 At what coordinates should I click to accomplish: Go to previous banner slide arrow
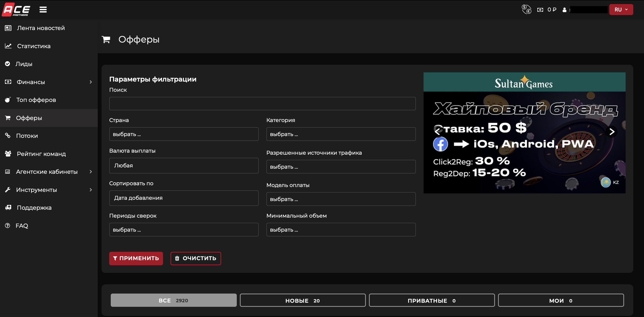pyautogui.click(x=437, y=131)
